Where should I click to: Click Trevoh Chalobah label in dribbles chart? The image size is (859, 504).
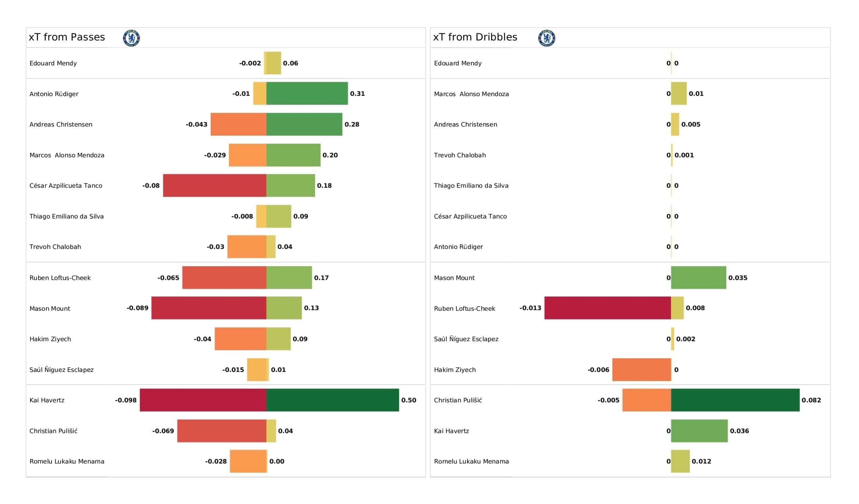pos(459,155)
